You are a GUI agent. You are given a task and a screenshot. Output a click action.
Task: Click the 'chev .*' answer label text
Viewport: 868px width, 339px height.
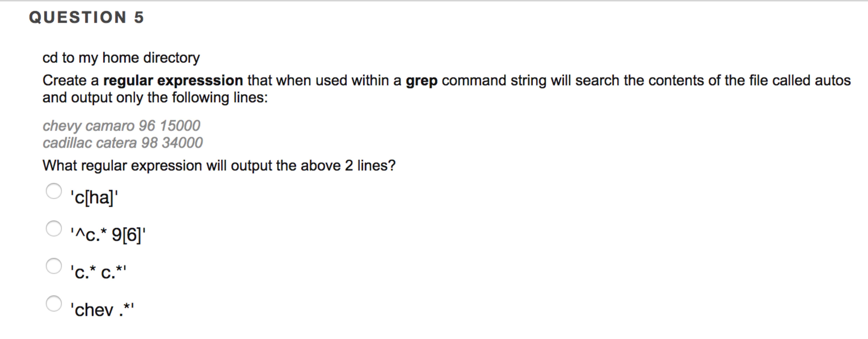102,309
